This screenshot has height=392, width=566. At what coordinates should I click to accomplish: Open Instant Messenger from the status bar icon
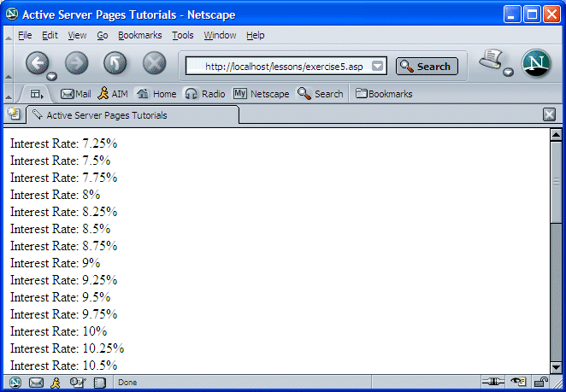56,383
